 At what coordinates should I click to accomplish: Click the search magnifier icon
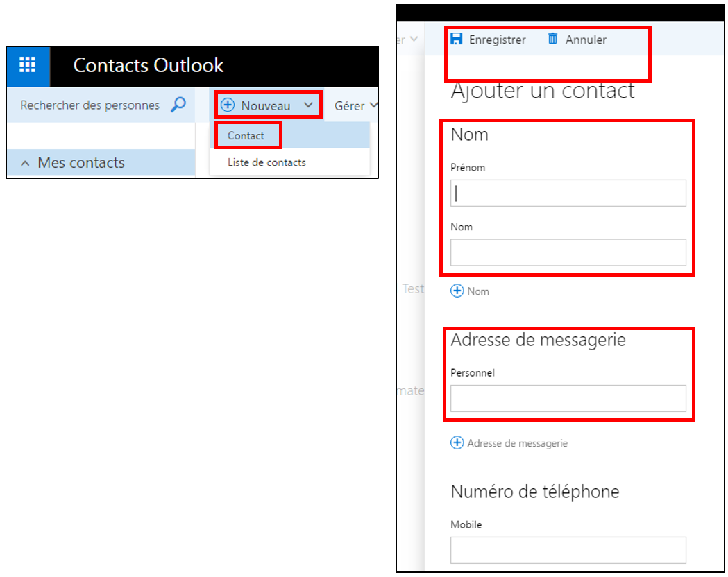pos(178,105)
